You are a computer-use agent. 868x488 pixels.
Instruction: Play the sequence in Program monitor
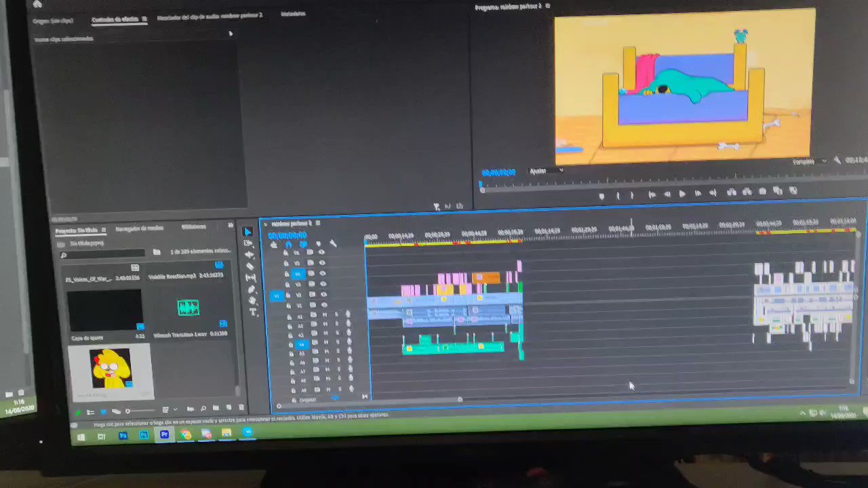tap(682, 194)
